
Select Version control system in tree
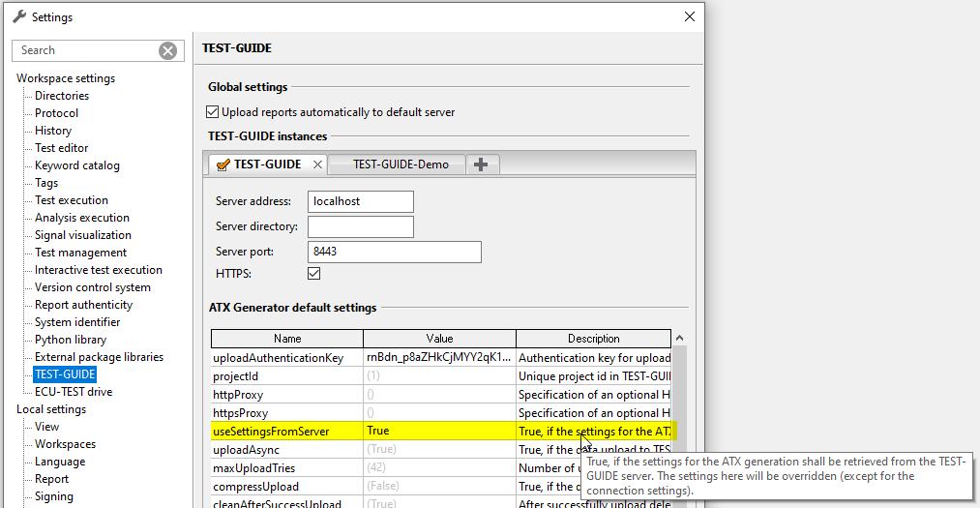93,287
